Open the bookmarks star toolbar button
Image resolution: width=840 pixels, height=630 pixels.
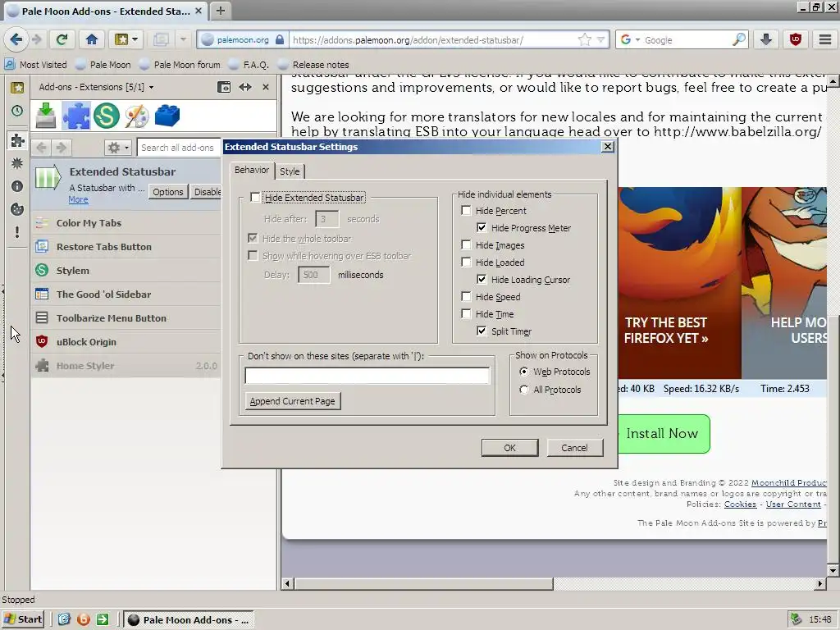click(x=121, y=39)
